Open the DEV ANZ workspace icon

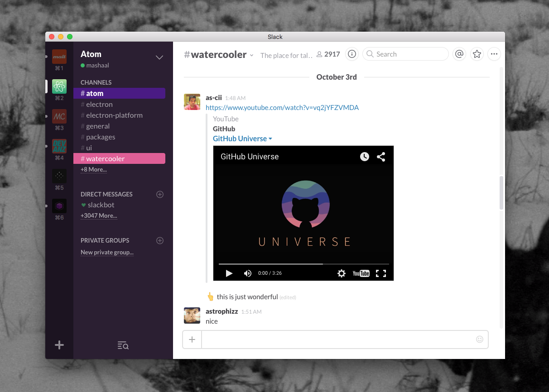[x=59, y=146]
